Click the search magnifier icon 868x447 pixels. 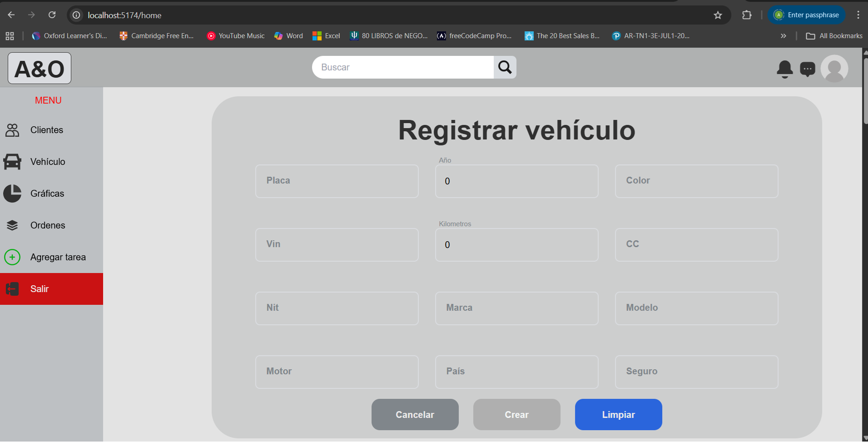tap(504, 67)
